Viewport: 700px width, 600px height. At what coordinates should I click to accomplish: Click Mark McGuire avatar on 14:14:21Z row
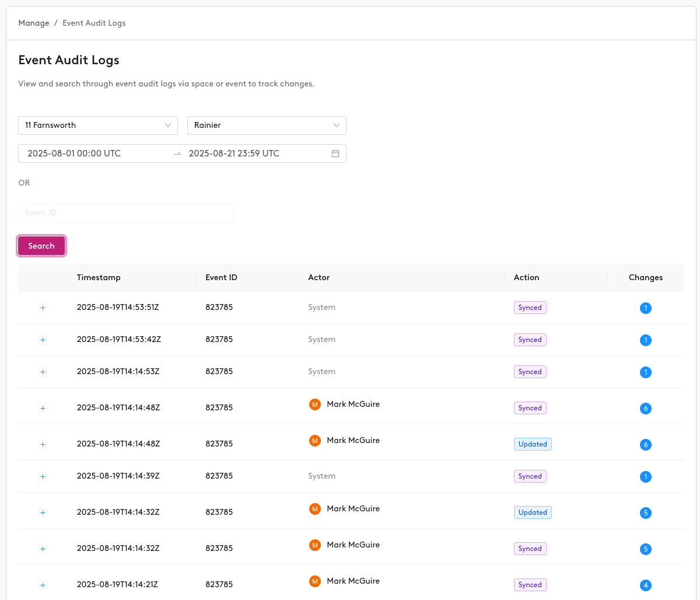point(315,581)
